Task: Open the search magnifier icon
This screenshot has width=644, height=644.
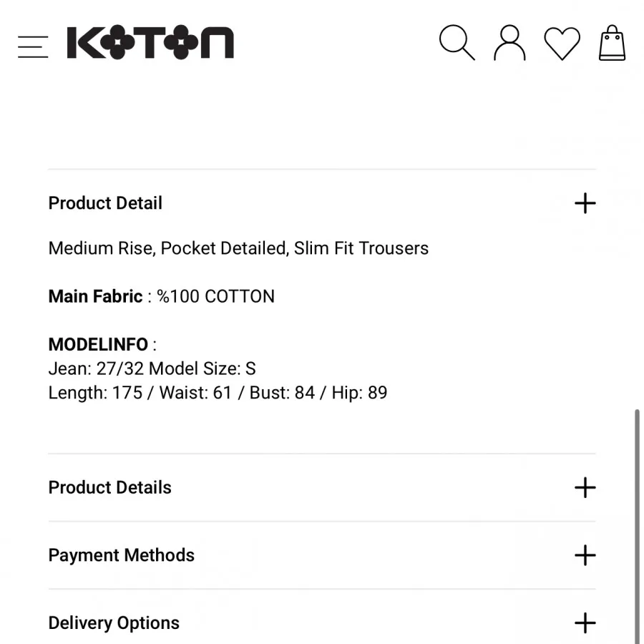Action: [457, 43]
